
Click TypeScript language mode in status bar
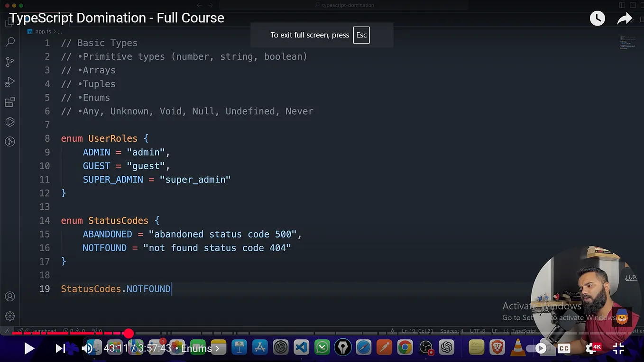pos(524,331)
